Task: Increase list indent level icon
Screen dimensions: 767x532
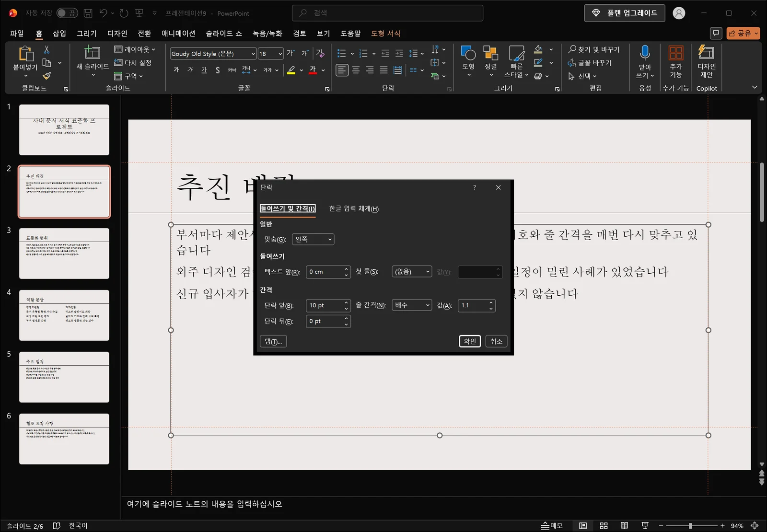Action: click(399, 53)
